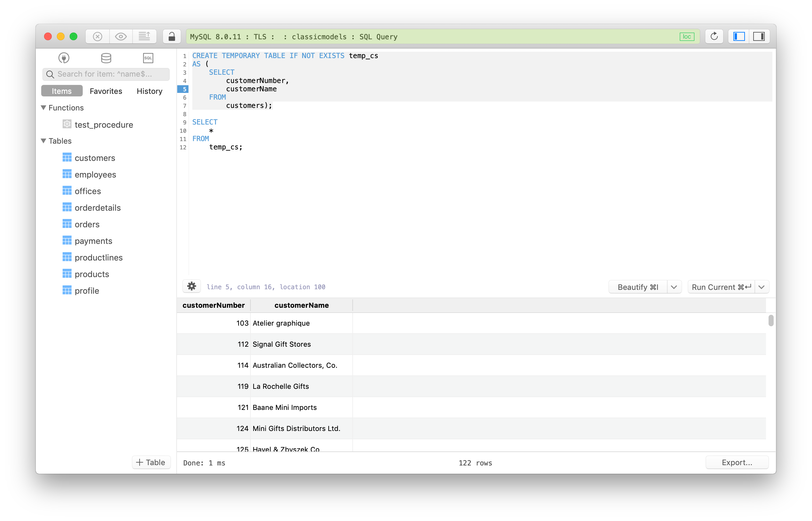The image size is (812, 521).
Task: Open the database cylinder icon
Action: (x=106, y=58)
